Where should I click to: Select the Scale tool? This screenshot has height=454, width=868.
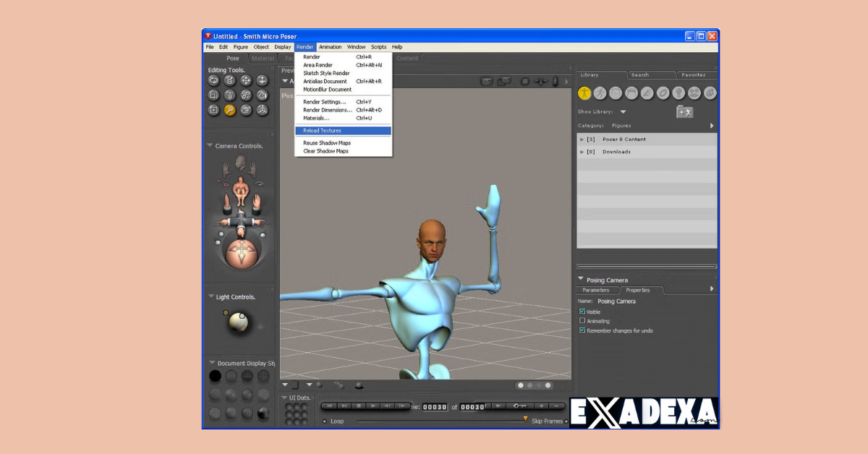point(213,95)
